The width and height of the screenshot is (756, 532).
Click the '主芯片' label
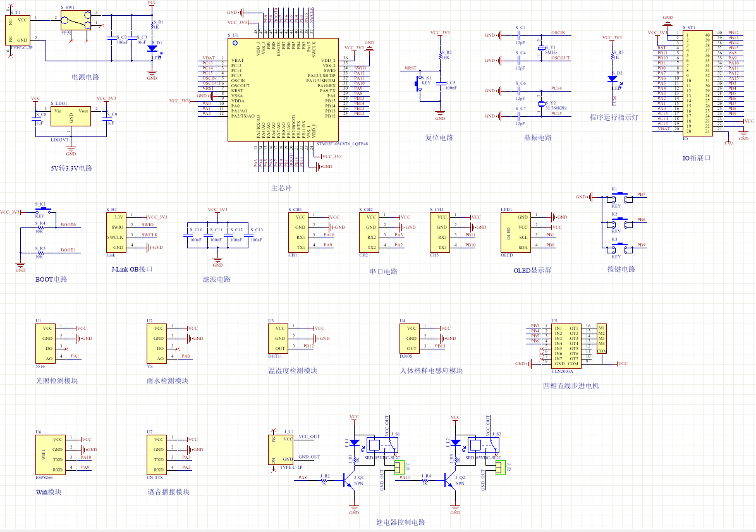click(x=281, y=188)
